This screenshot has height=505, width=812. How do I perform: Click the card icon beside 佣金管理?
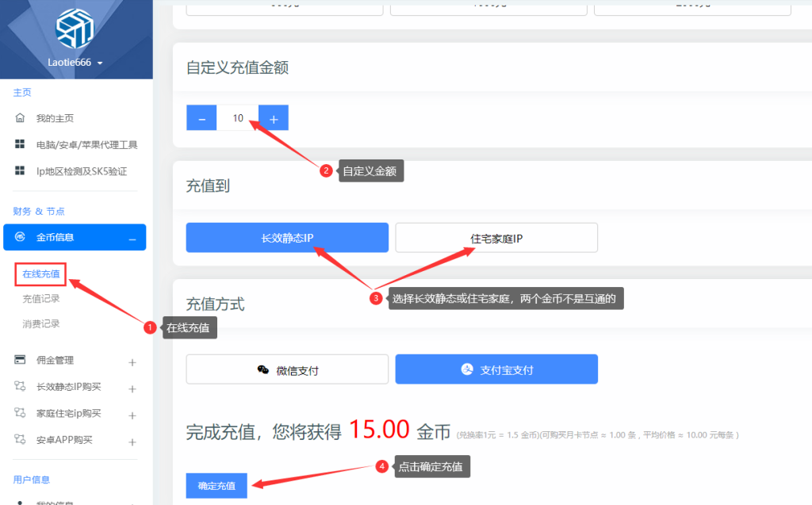pyautogui.click(x=20, y=359)
